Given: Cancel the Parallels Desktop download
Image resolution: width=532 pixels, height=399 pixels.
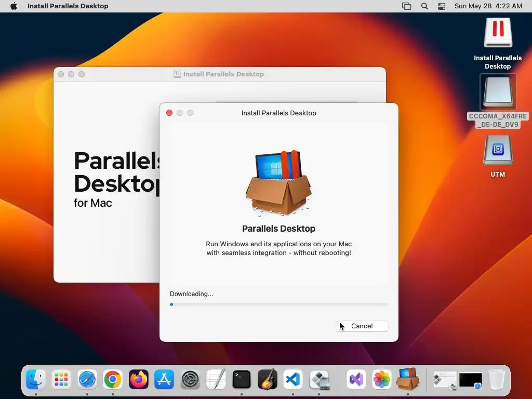Looking at the screenshot, I should (x=362, y=326).
